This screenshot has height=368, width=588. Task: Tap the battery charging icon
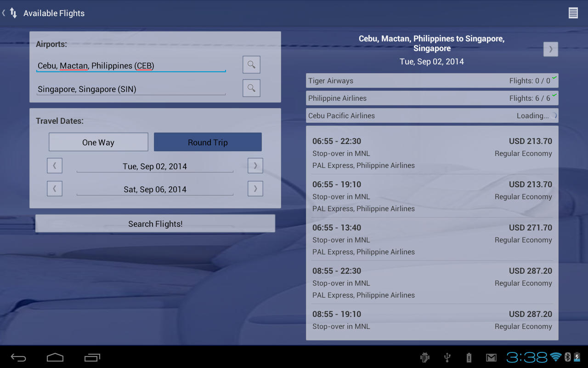[577, 357]
